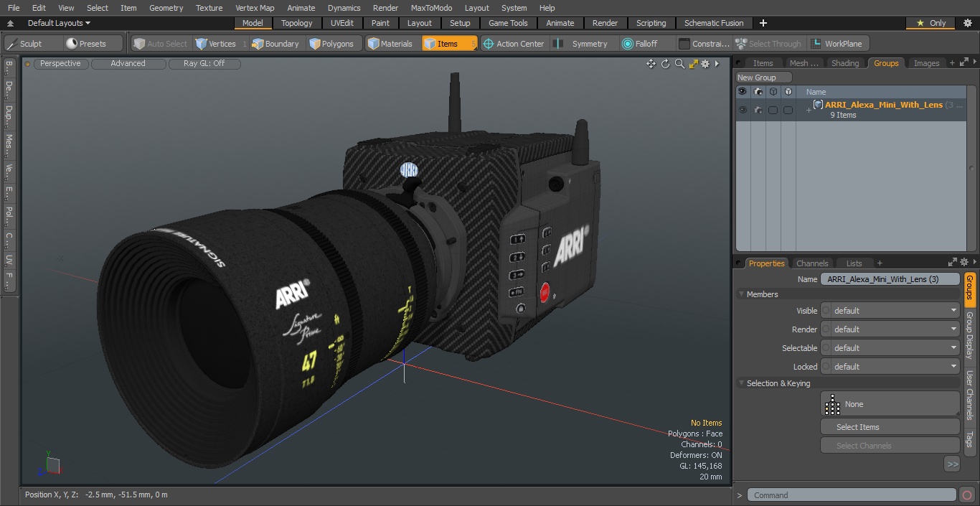This screenshot has height=506, width=980.
Task: Click the None keying button
Action: [x=890, y=404]
